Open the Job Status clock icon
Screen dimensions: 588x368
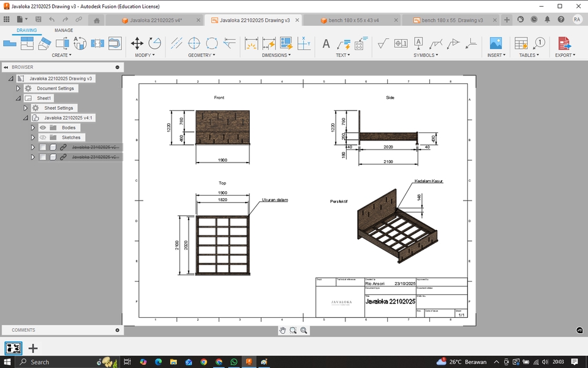[x=534, y=19]
